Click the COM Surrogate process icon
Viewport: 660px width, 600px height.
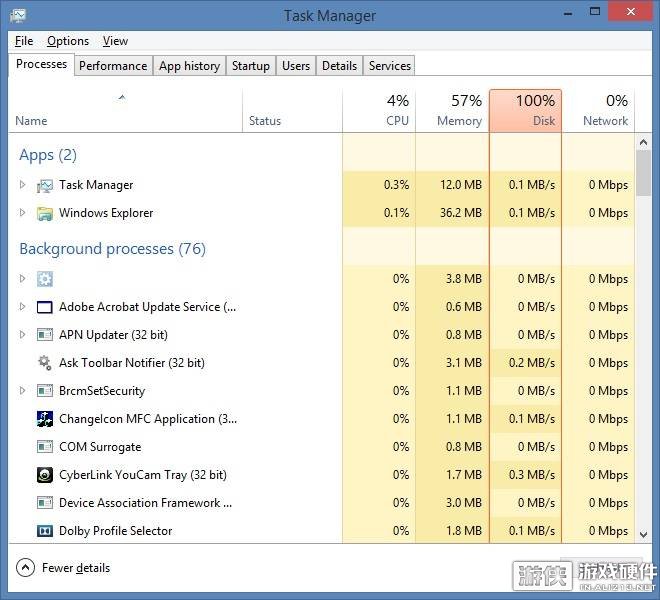(x=45, y=447)
